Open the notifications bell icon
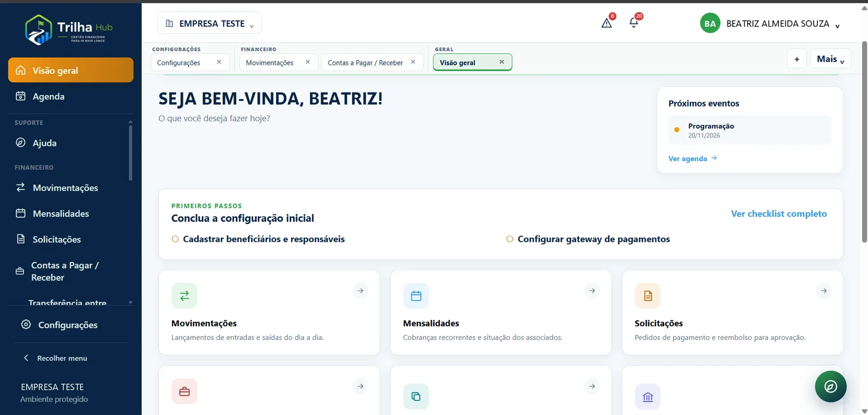The image size is (868, 415). [x=634, y=23]
